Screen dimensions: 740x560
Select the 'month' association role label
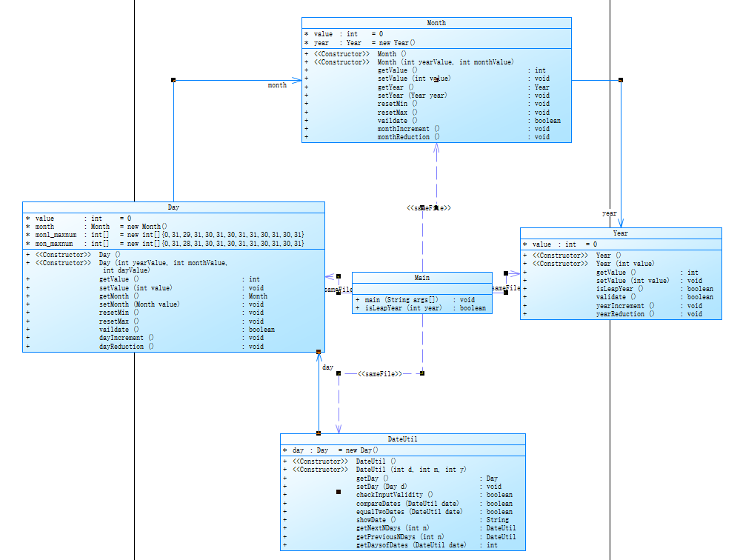tap(277, 85)
